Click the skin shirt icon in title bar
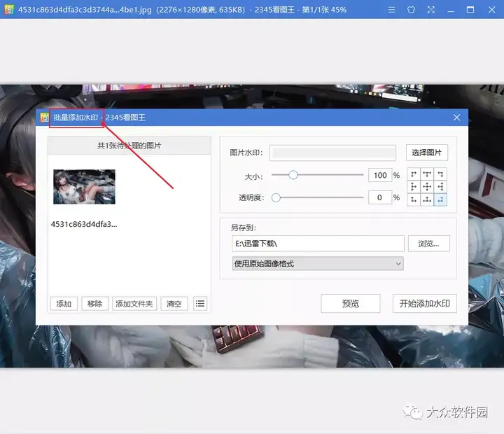This screenshot has width=504, height=434. click(411, 10)
